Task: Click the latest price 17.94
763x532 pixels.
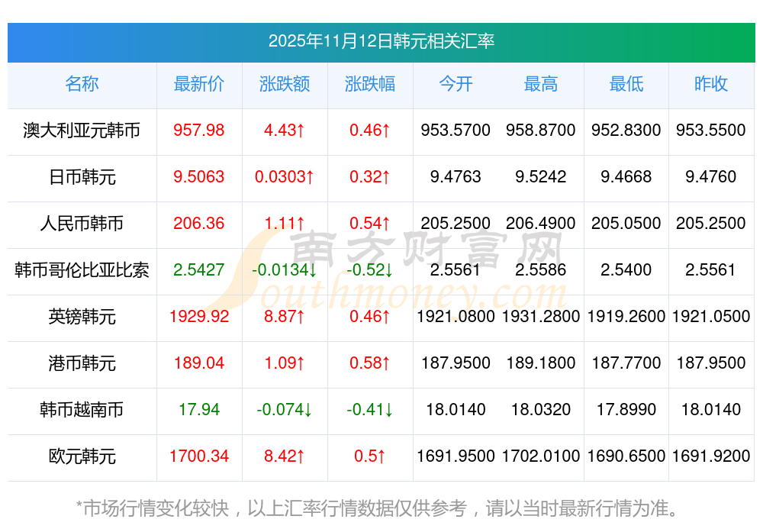Action: point(199,409)
